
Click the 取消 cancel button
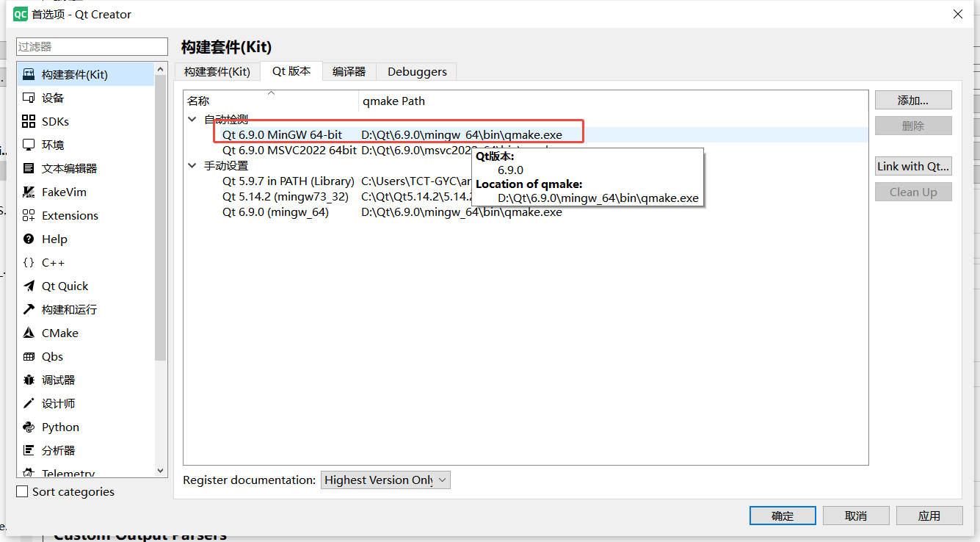(x=856, y=516)
